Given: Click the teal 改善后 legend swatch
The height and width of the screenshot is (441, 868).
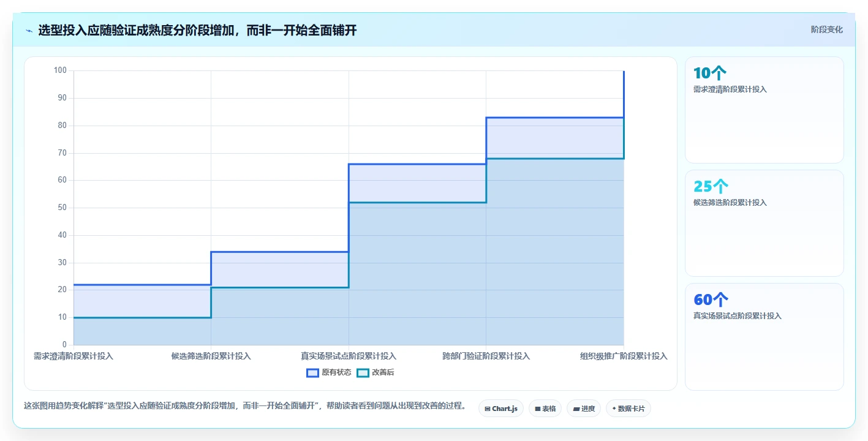Looking at the screenshot, I should pyautogui.click(x=363, y=372).
